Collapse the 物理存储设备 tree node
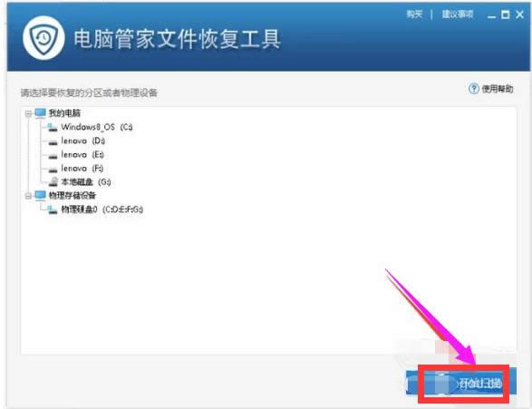532x409 pixels. (28, 196)
